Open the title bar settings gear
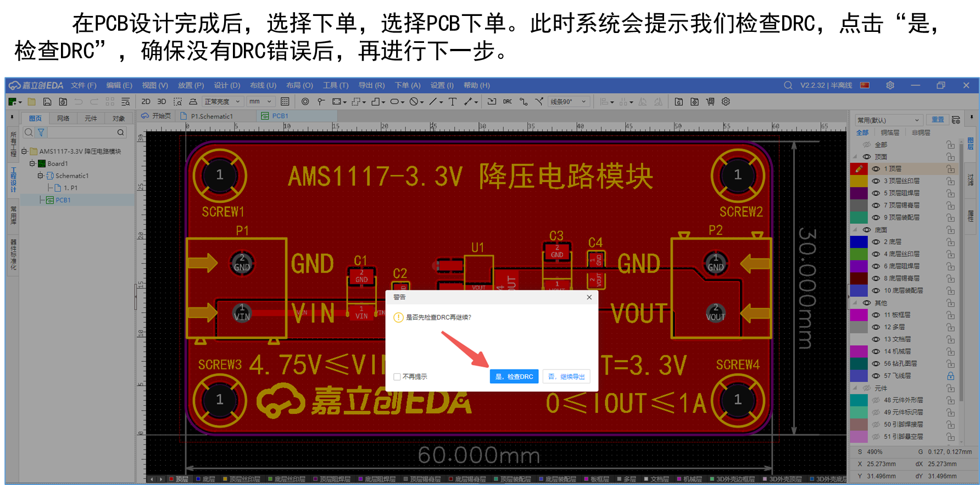980x485 pixels. [890, 85]
